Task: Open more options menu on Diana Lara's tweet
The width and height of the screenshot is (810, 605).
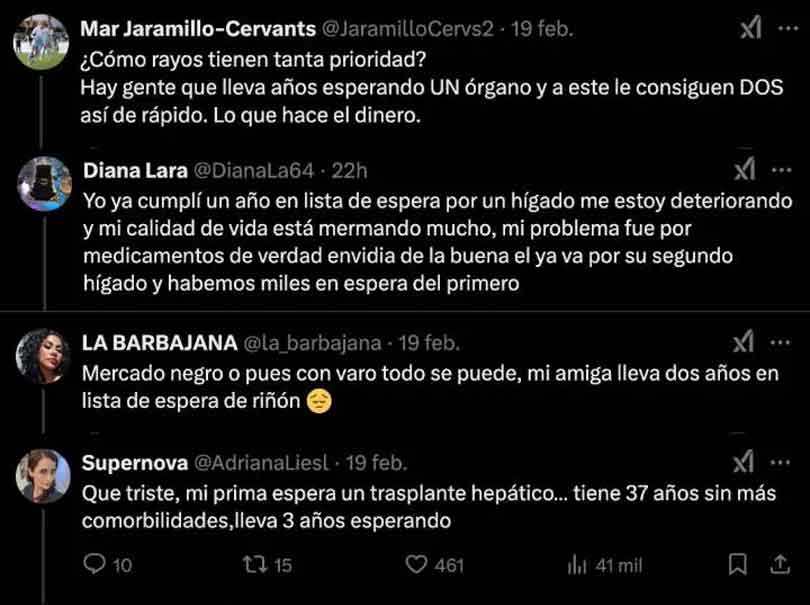Action: click(780, 170)
